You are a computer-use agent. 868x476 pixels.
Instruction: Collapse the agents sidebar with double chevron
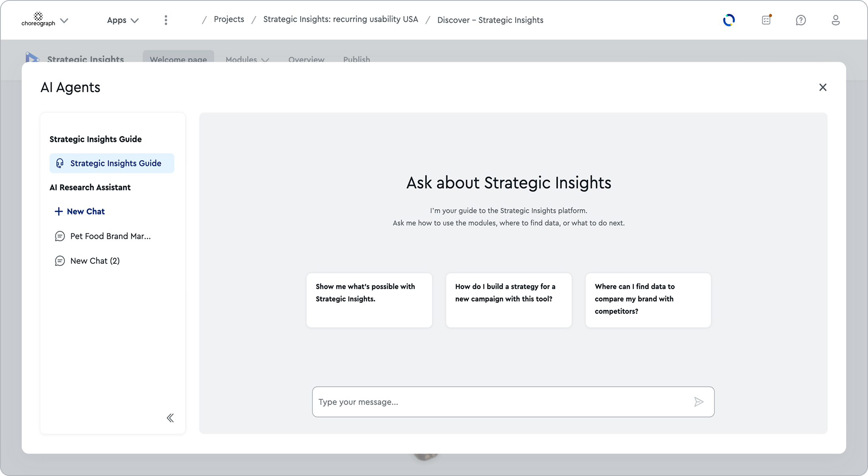tap(170, 418)
